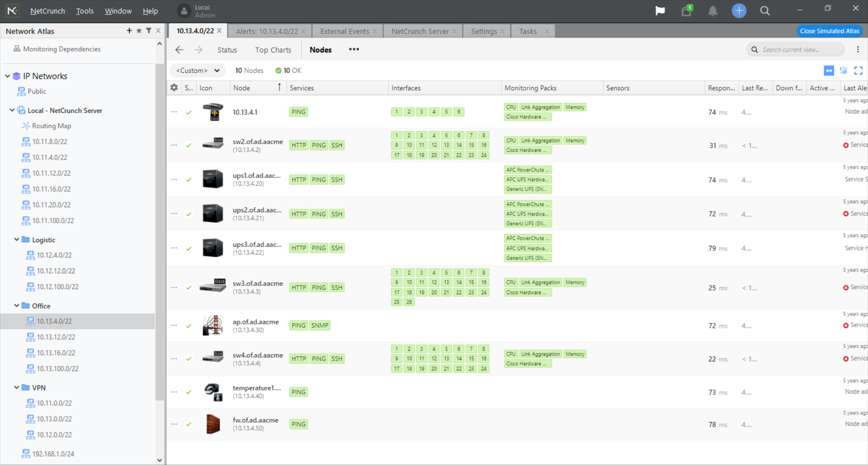Image resolution: width=868 pixels, height=465 pixels.
Task: Click interface 26 of sw3.of.ad.aacme
Action: point(409,302)
